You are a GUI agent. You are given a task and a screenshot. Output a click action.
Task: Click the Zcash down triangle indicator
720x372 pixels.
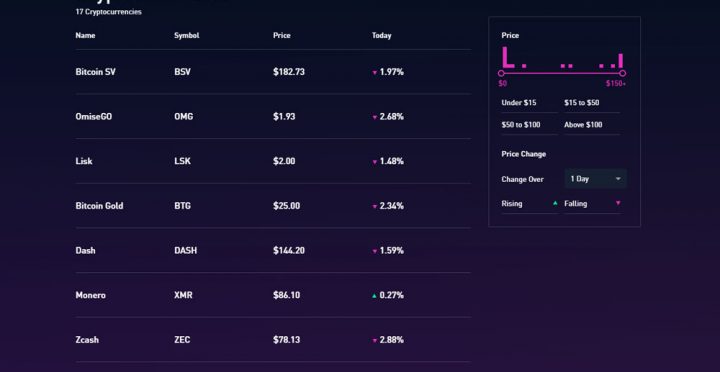(375, 340)
